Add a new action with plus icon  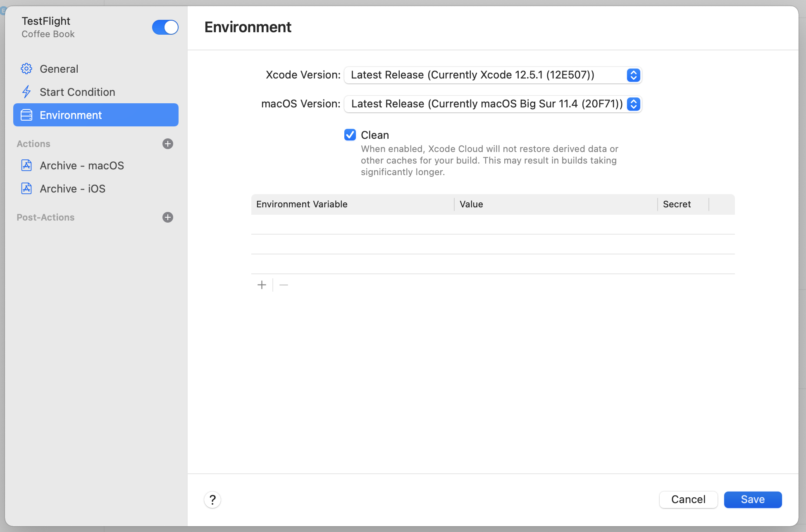tap(167, 144)
